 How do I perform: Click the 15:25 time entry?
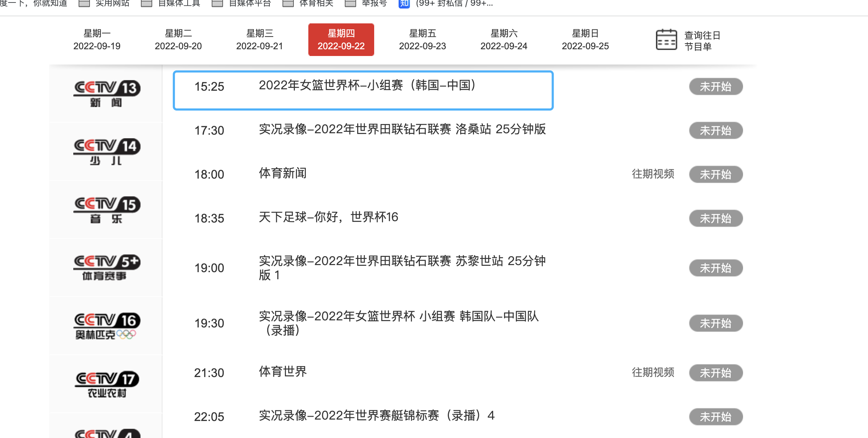[x=209, y=87]
